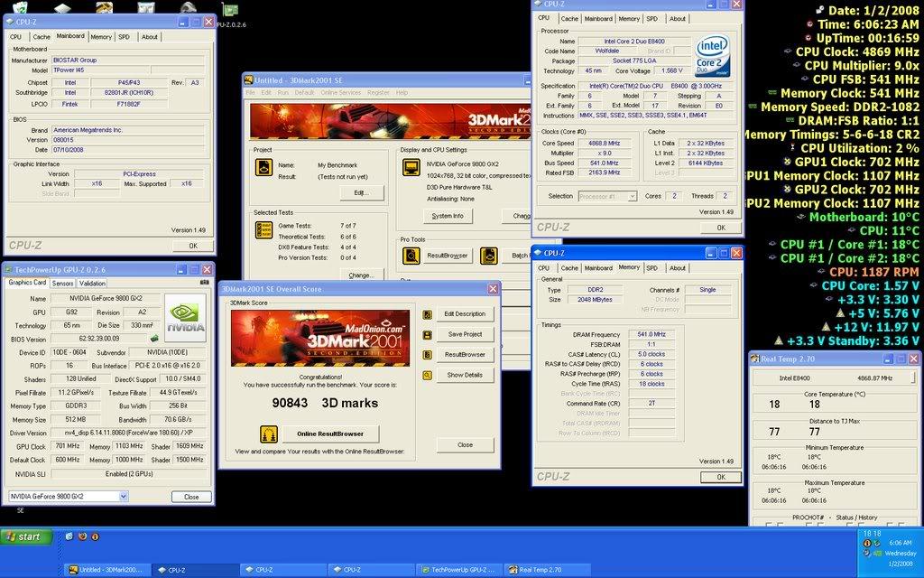This screenshot has width=924, height=578.
Task: Click the Show Details magnifier icon
Action: pos(427,375)
